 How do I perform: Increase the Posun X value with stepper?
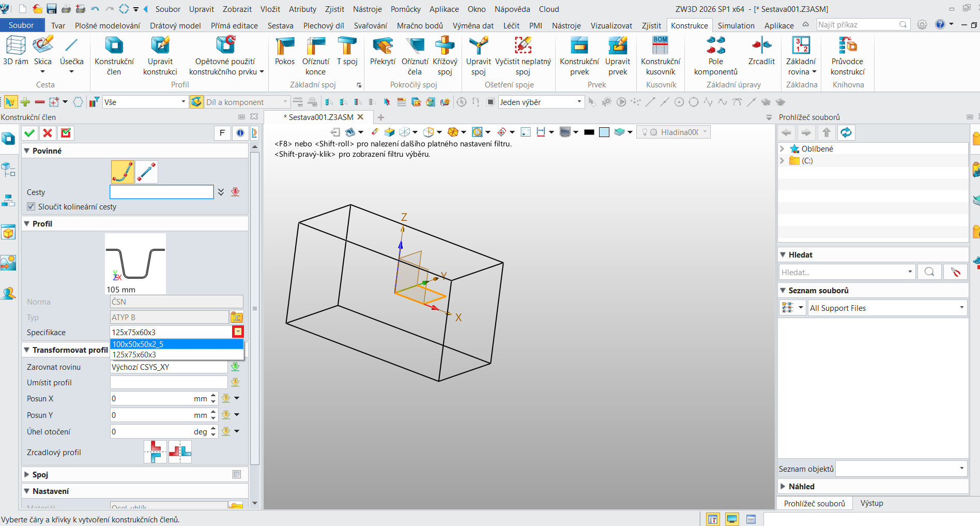pos(213,395)
